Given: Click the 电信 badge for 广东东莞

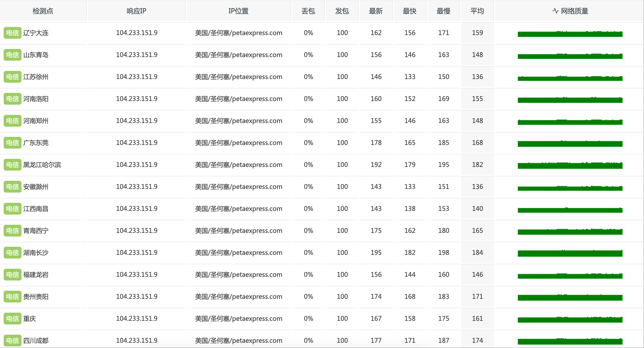Looking at the screenshot, I should 12,143.
